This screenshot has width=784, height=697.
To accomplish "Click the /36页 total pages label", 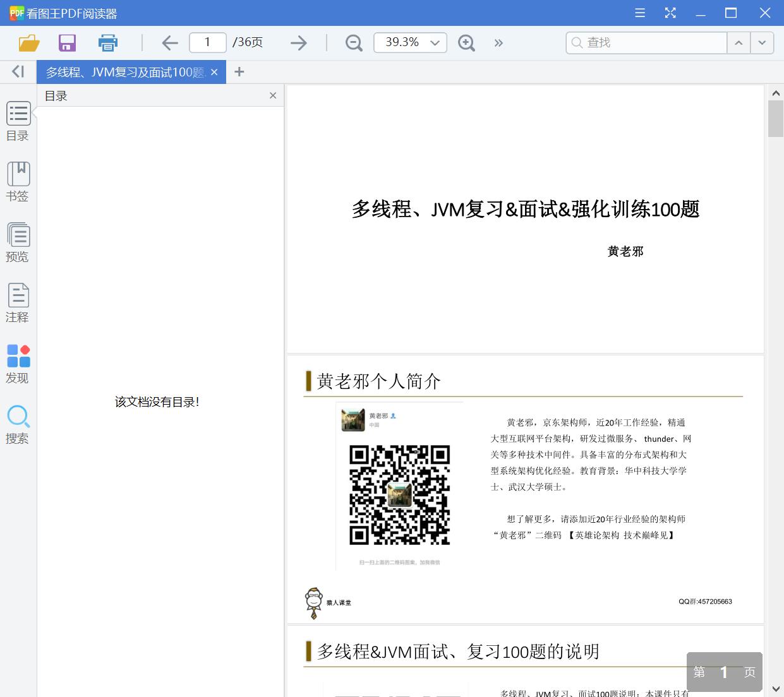I will tap(248, 42).
